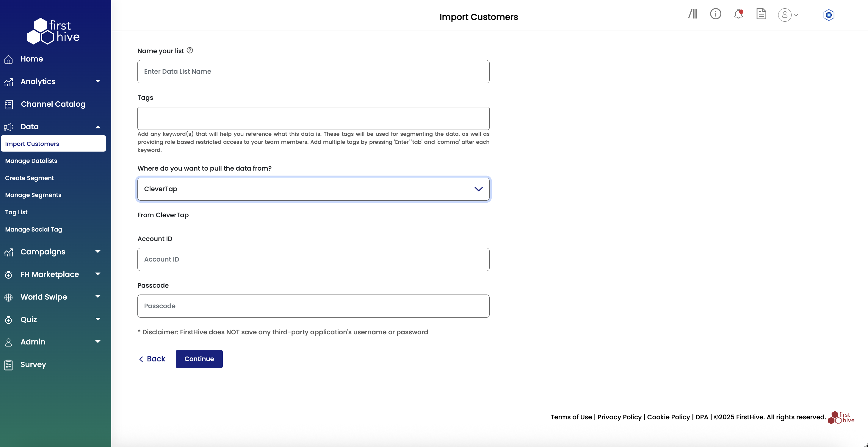This screenshot has width=868, height=447.
Task: Expand the Admin menu arrow
Action: (x=98, y=342)
